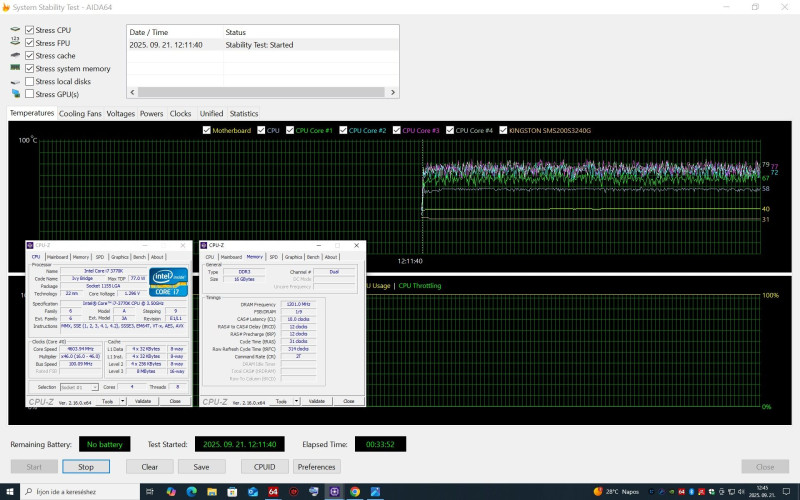Click Validate in the Memory-tab CPU-Z window
The image size is (800, 500).
pyautogui.click(x=317, y=401)
